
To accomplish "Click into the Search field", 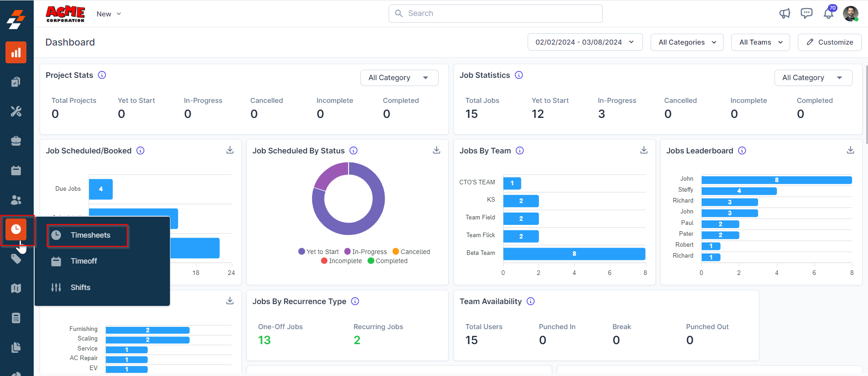I will click(495, 14).
